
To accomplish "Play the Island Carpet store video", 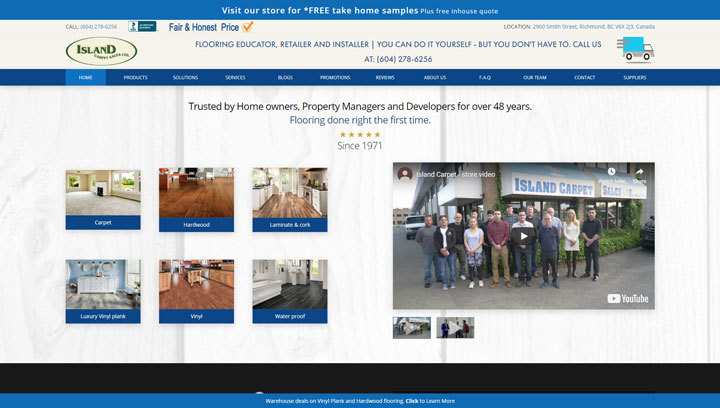I will (x=523, y=236).
